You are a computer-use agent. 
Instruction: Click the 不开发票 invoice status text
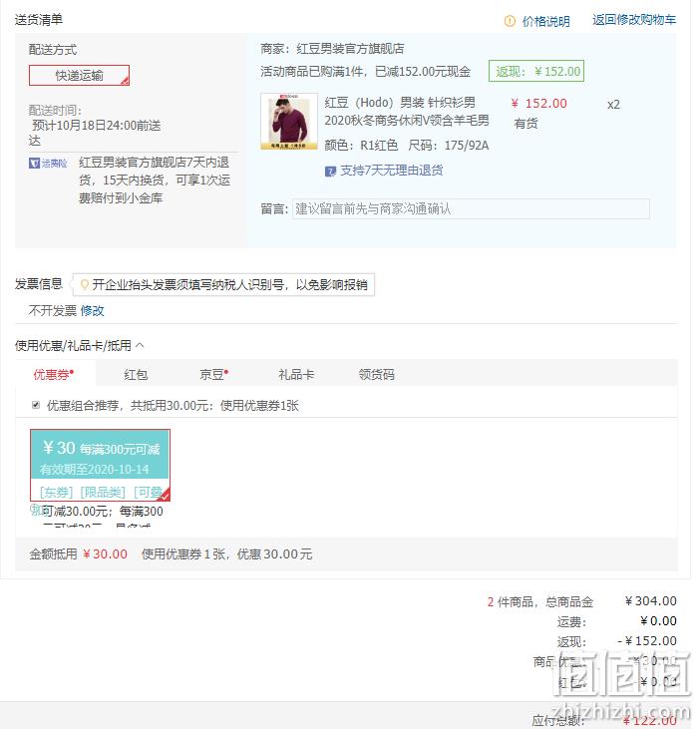click(x=53, y=311)
